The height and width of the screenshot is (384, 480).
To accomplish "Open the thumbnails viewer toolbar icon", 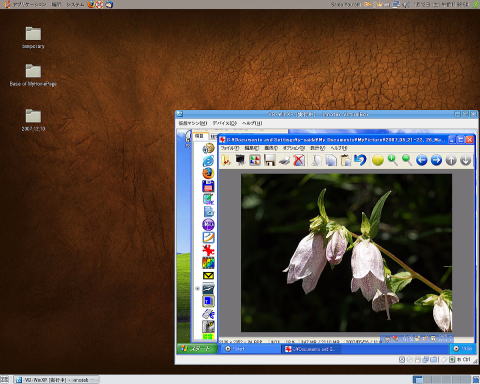I will pos(255,160).
